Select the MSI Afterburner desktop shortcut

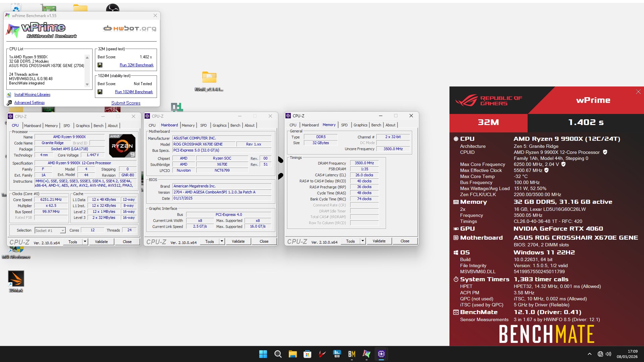click(x=16, y=252)
